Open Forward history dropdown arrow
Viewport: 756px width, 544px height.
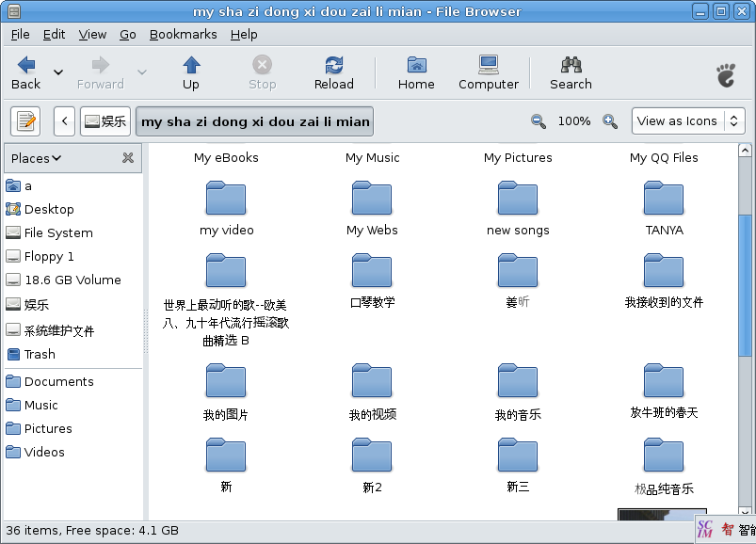tap(142, 72)
